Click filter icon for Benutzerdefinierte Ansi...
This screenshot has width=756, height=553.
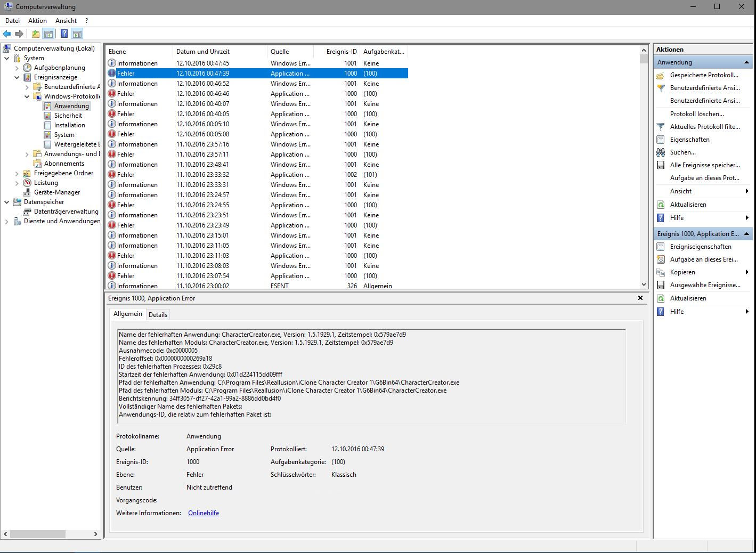(x=661, y=88)
